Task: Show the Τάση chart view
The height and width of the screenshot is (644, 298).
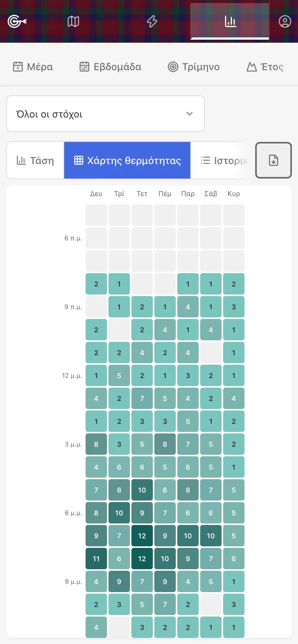Action: pos(35,160)
